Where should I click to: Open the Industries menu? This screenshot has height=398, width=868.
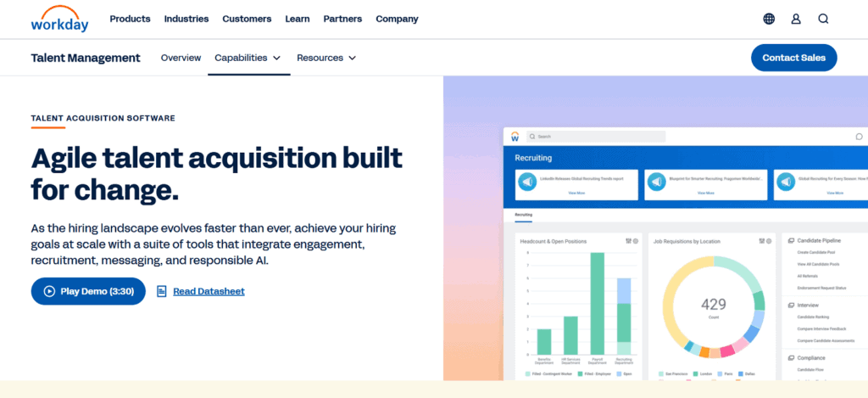(x=186, y=19)
